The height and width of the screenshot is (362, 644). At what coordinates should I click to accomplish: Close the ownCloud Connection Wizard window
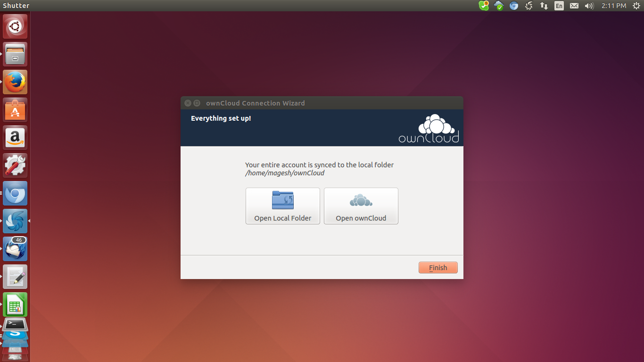pos(188,103)
